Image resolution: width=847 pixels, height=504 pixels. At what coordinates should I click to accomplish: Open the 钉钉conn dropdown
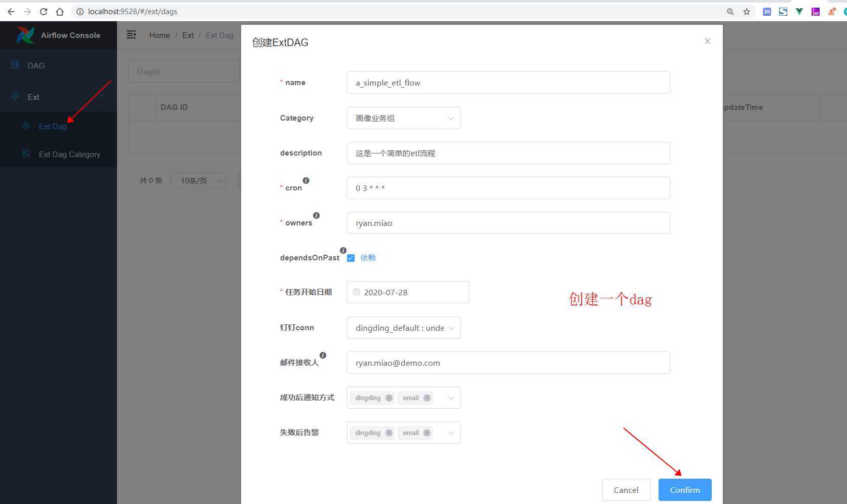(404, 328)
